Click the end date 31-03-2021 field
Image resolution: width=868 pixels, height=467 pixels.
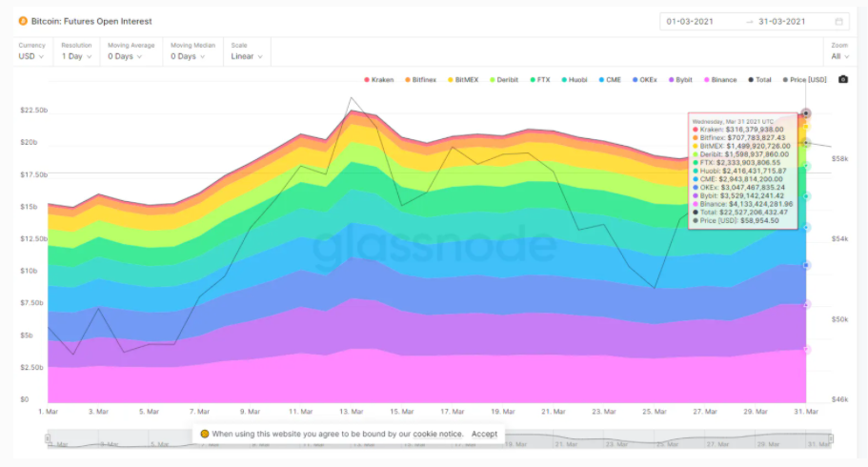tap(781, 22)
